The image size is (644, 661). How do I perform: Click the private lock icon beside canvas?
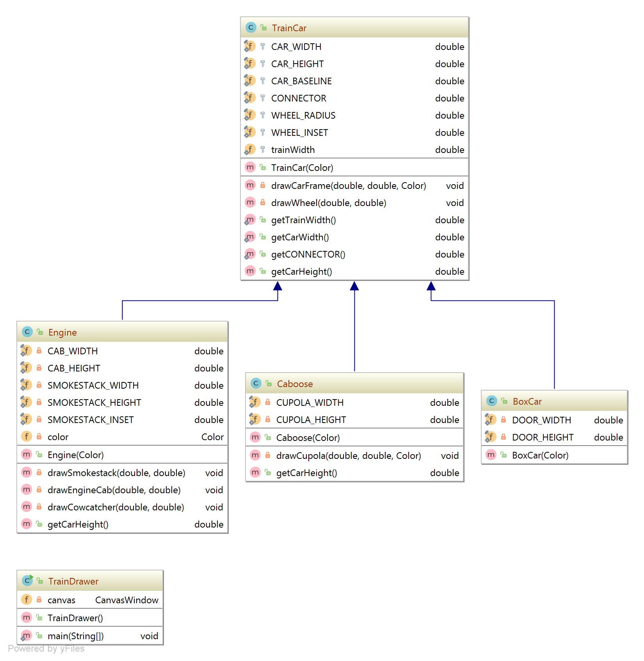(39, 600)
